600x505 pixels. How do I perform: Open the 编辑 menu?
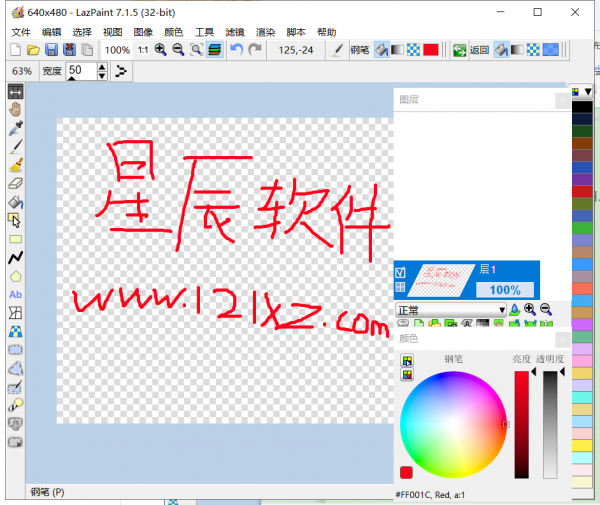tap(51, 32)
